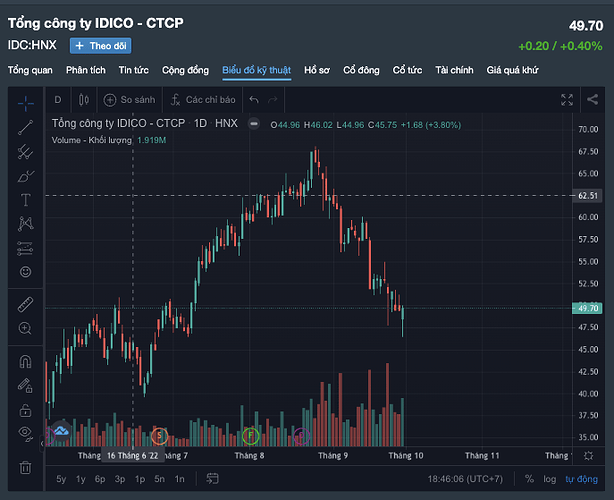Select the Text annotation tool
The width and height of the screenshot is (614, 500).
pos(25,200)
